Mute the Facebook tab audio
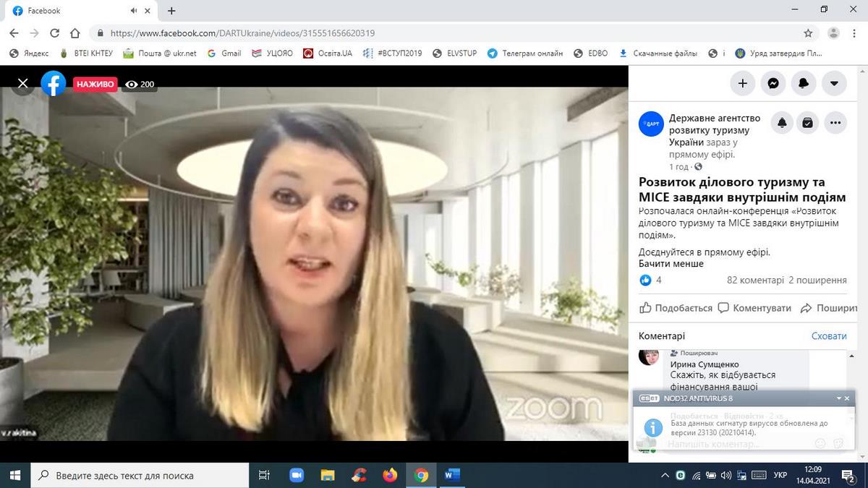 tap(134, 11)
